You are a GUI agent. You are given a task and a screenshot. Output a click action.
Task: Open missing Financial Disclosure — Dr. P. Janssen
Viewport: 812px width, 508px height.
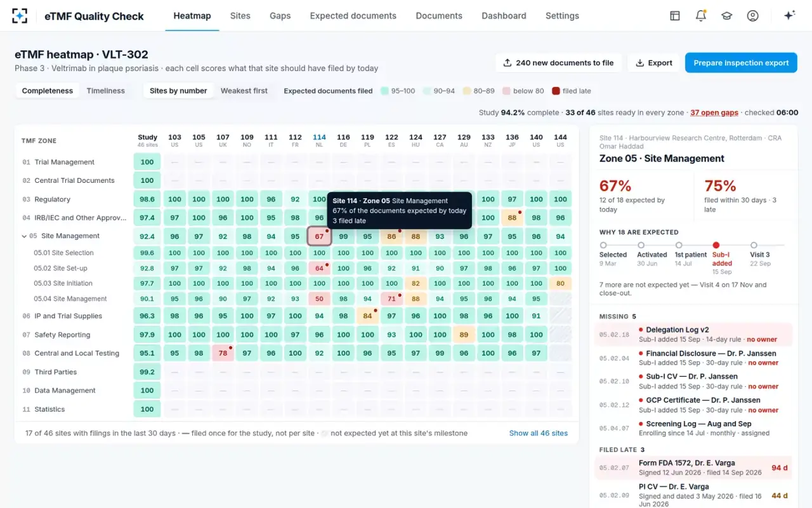click(x=694, y=358)
